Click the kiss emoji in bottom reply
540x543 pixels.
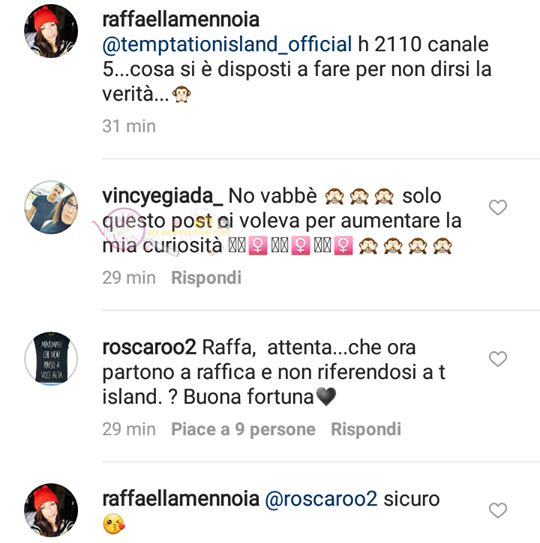tap(114, 524)
